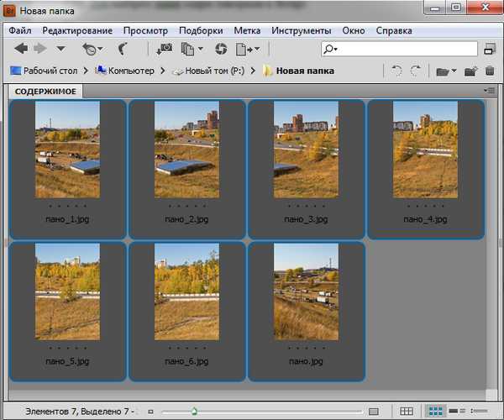
Task: Expand the refine dropdown arrow
Action: [x=201, y=49]
